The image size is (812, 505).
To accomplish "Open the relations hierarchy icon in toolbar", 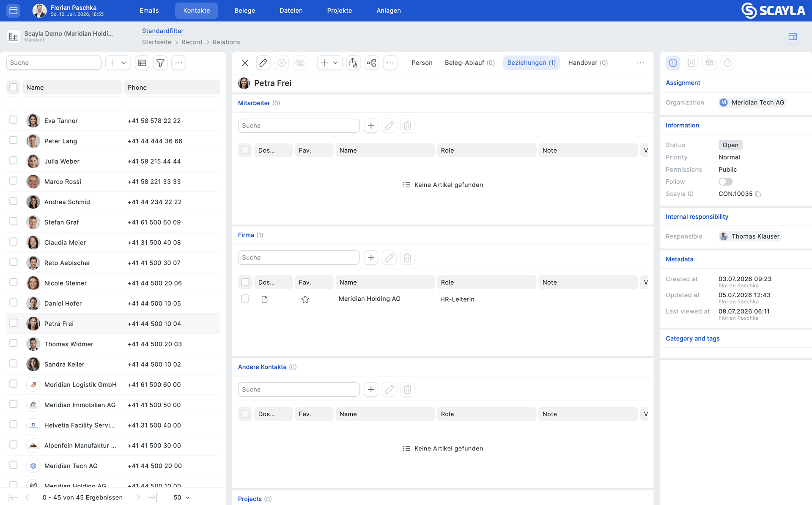I will pyautogui.click(x=372, y=63).
